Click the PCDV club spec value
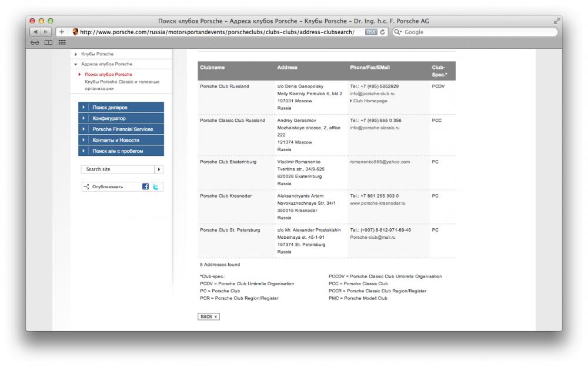588x367 pixels. click(x=438, y=86)
